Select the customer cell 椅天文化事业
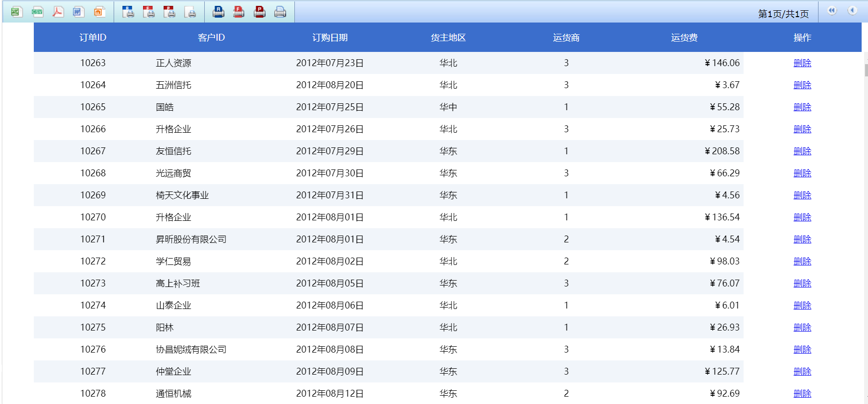 pyautogui.click(x=182, y=195)
